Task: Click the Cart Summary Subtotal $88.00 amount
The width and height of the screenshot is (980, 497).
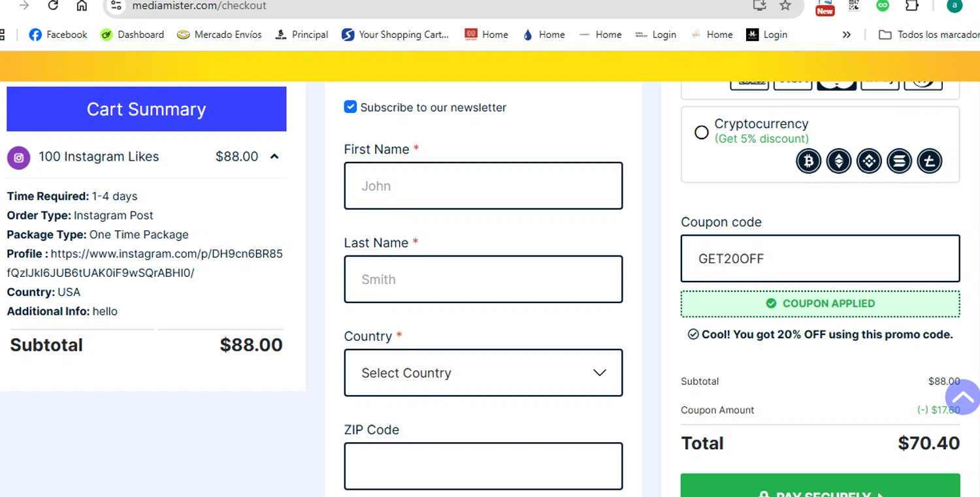Action: [251, 345]
